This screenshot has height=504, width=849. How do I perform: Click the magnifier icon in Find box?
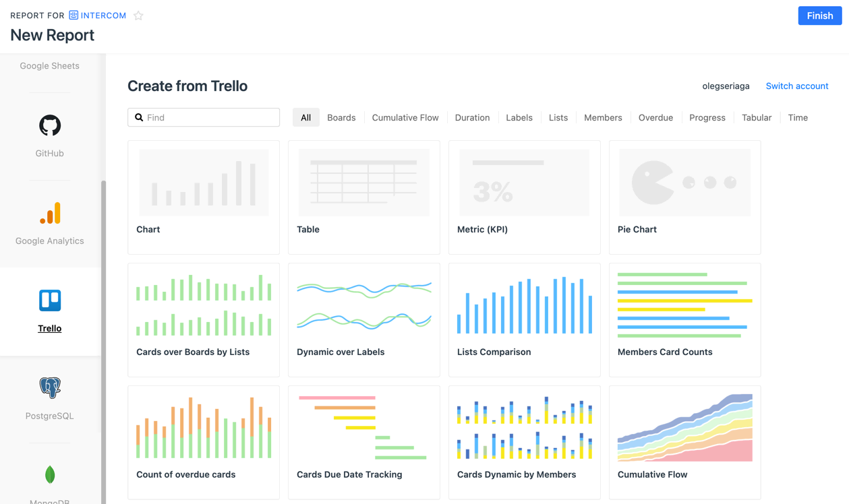139,117
